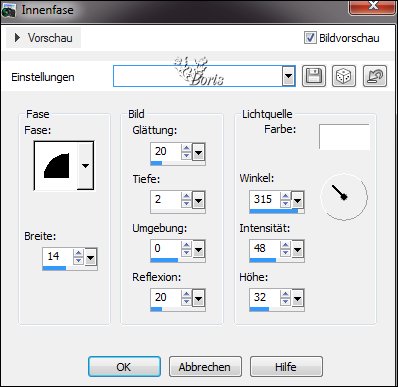Image resolution: width=398 pixels, height=387 pixels.
Task: Click the Paint Shop Pro title bar icon
Action: point(8,10)
